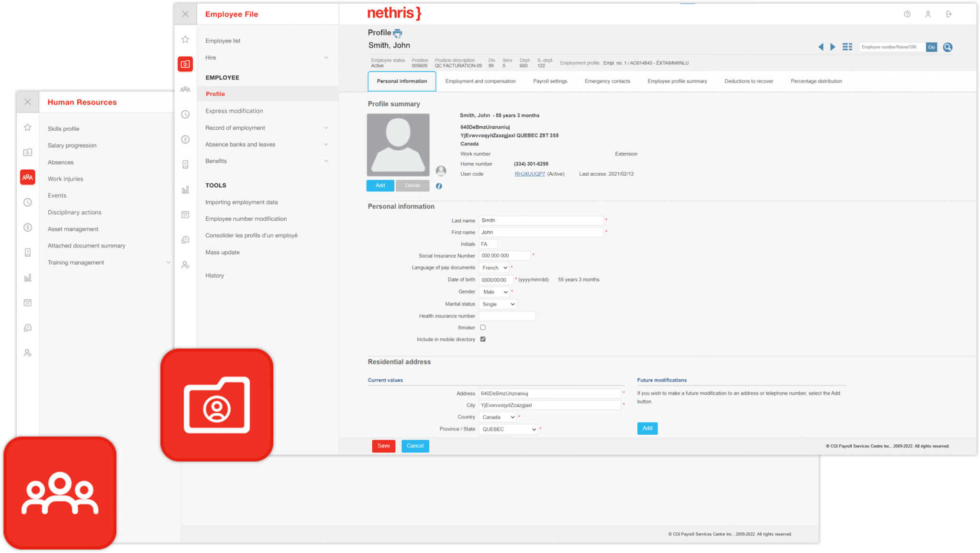
Task: Click the Health insurance number field
Action: (507, 316)
